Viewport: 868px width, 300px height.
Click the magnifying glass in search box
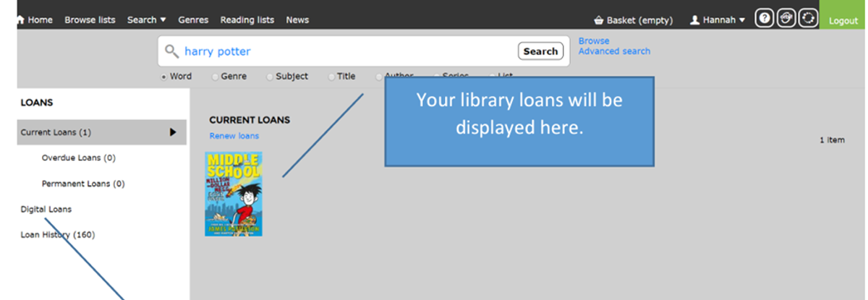pyautogui.click(x=171, y=51)
